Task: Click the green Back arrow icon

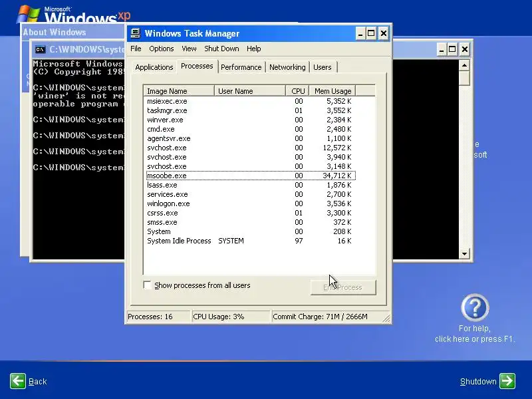Action: click(18, 381)
